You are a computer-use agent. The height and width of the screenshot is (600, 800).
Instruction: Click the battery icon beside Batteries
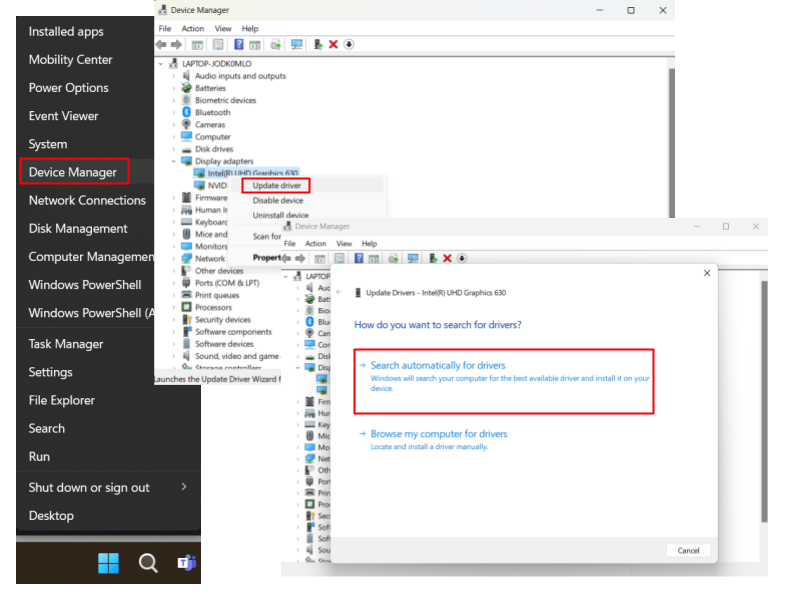pyautogui.click(x=187, y=88)
